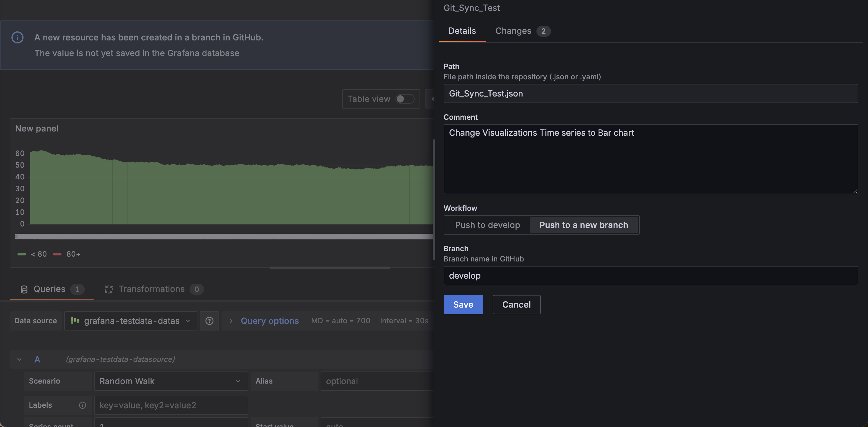Click the comment area resize handle
868x427 pixels.
pyautogui.click(x=855, y=191)
